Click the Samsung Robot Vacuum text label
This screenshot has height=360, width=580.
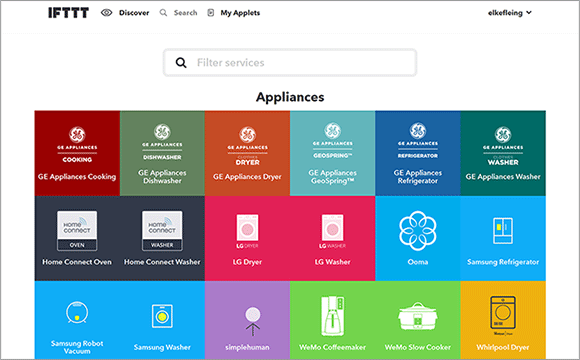77,347
